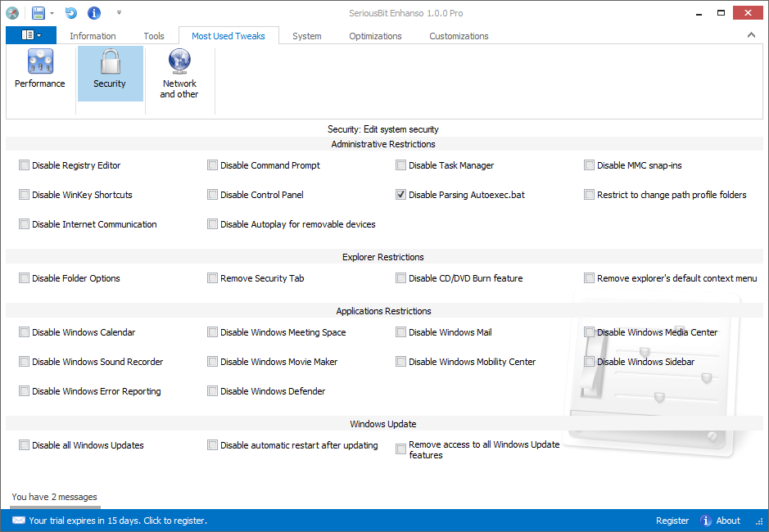Tick Disable Windows Calendar checkbox
Viewport: 769px width, 532px height.
tap(24, 332)
